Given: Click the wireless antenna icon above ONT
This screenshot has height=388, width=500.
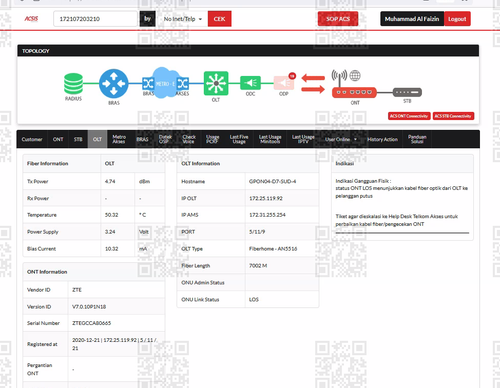Looking at the screenshot, I should 339,78.
